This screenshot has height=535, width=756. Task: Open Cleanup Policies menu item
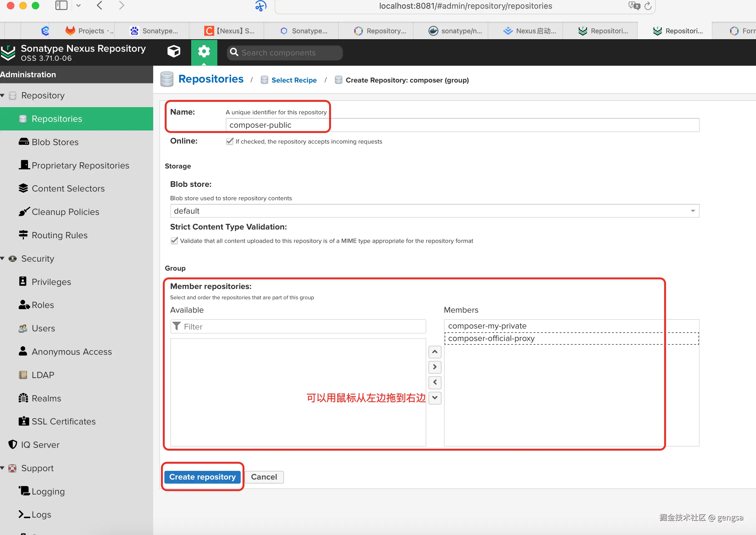(65, 212)
